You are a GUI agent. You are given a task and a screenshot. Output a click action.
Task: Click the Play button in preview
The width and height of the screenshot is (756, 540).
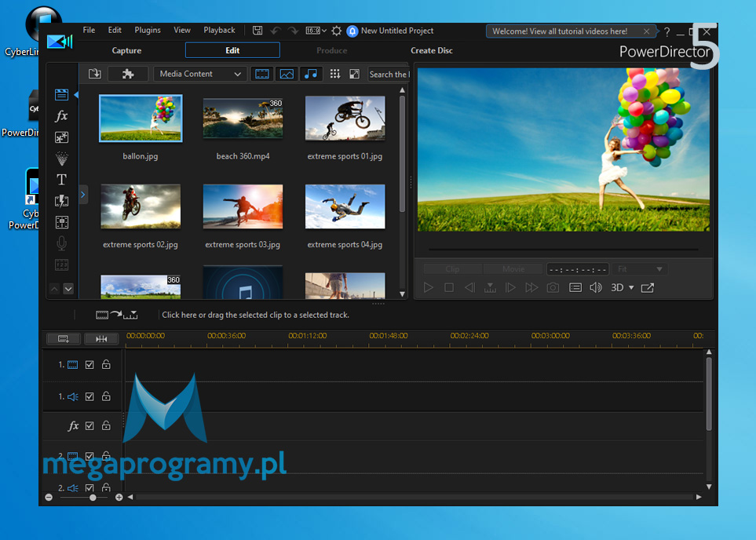[428, 288]
